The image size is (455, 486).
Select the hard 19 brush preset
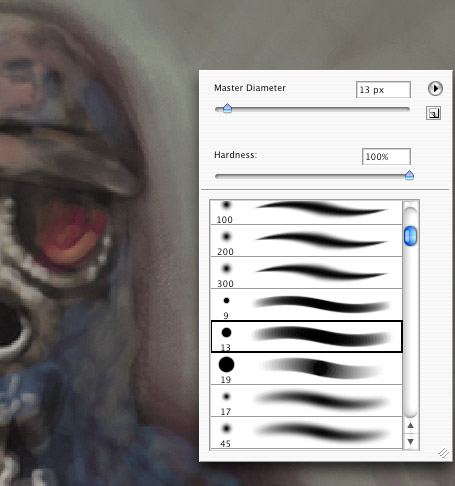click(x=306, y=368)
